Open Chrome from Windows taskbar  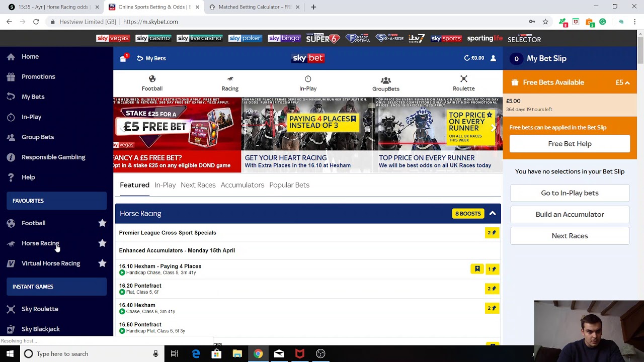(258, 354)
